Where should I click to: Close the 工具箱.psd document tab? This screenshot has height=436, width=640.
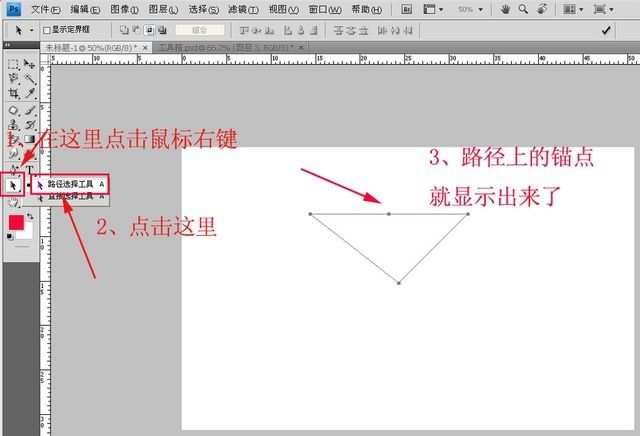pos(301,48)
